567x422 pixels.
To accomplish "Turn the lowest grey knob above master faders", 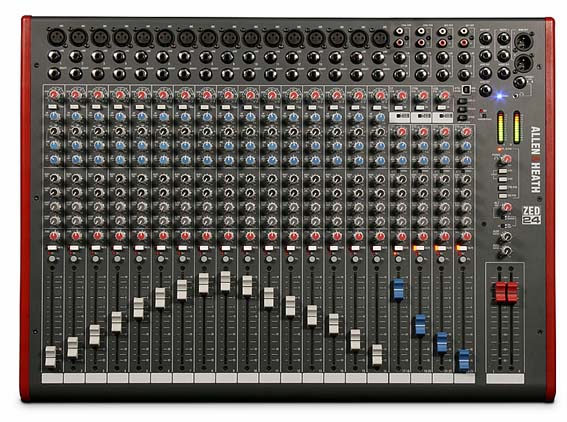I will click(507, 251).
